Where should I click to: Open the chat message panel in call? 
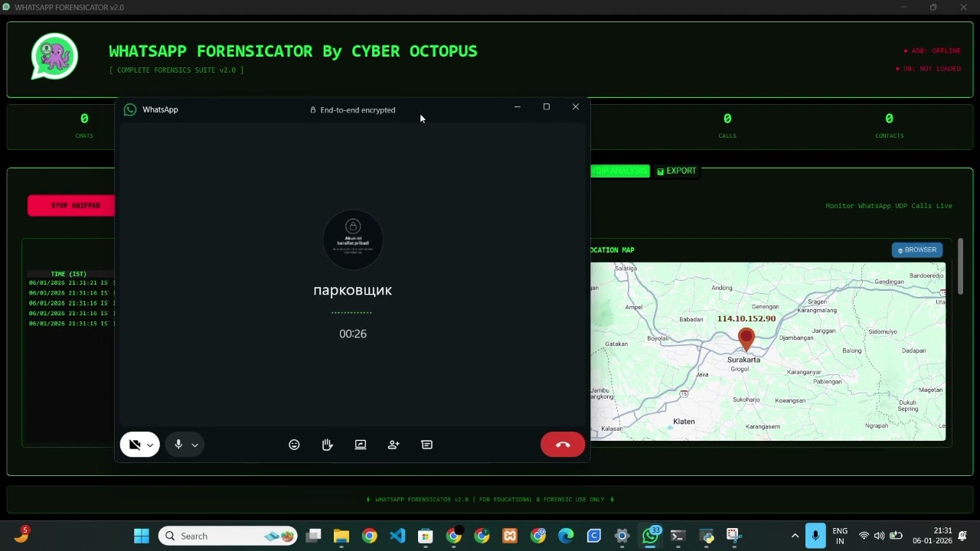click(427, 445)
